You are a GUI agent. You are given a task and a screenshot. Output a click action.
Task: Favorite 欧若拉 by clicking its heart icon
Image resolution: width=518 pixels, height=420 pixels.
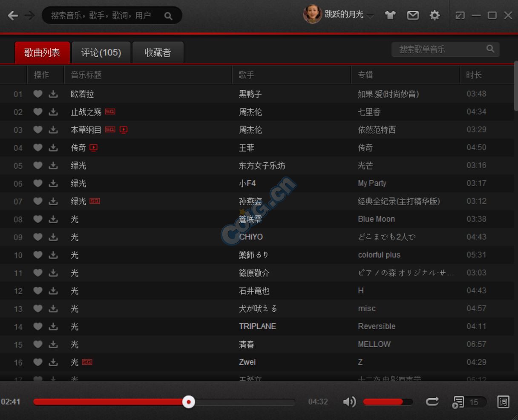point(38,94)
